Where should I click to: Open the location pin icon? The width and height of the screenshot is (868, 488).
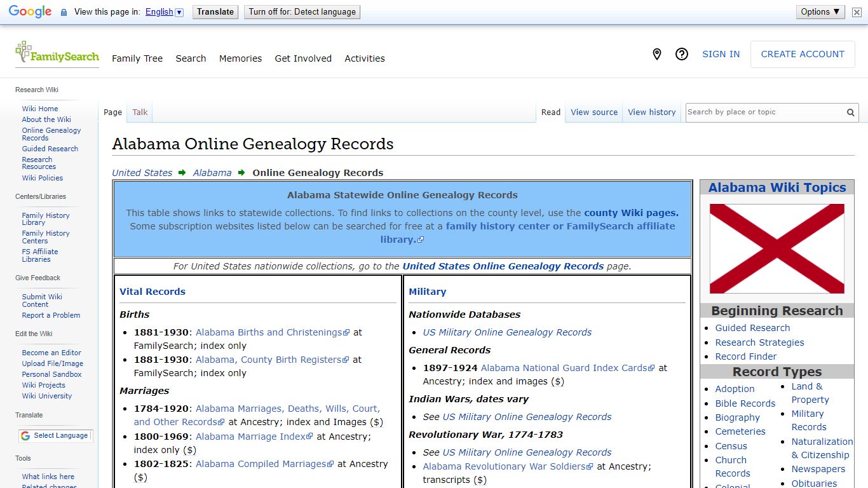tap(657, 55)
